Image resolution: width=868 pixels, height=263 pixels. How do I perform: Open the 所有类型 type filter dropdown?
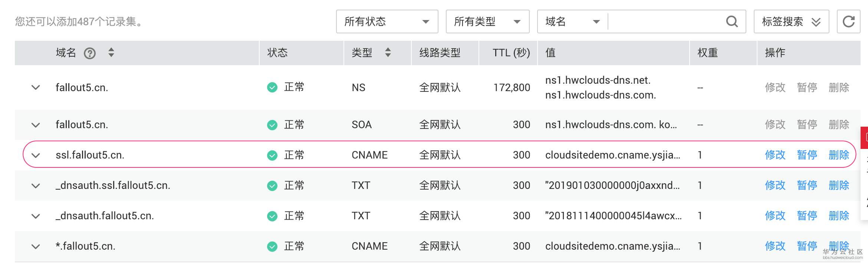click(x=487, y=21)
